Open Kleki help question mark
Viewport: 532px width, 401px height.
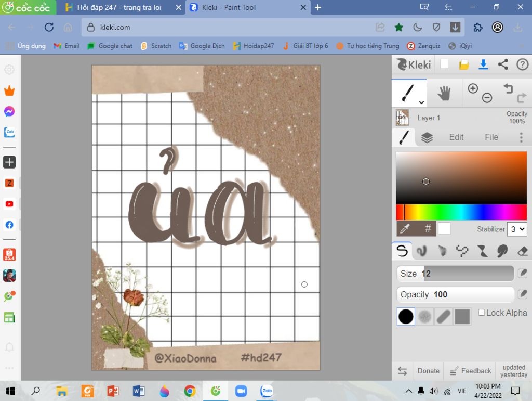tap(523, 64)
